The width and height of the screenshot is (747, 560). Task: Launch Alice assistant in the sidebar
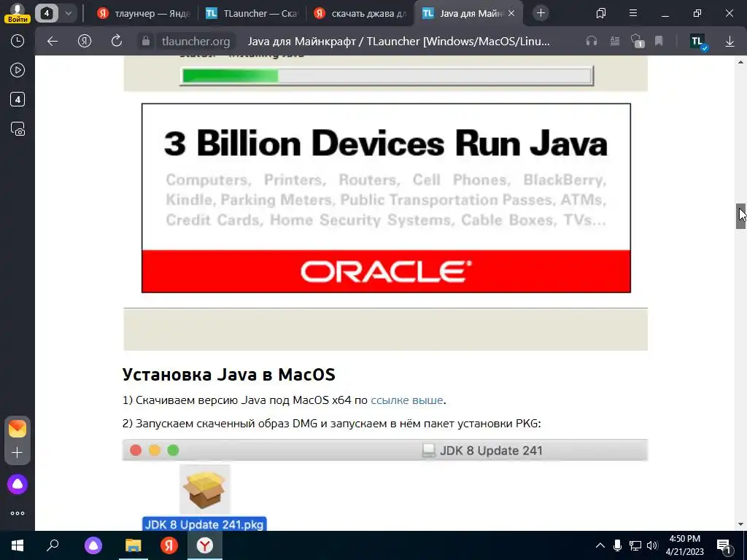[x=18, y=484]
